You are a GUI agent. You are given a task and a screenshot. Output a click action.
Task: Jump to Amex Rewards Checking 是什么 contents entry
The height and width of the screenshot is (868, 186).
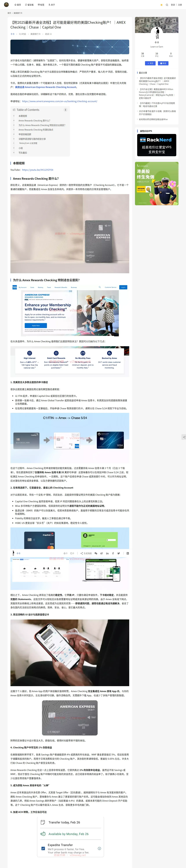coord(34,121)
